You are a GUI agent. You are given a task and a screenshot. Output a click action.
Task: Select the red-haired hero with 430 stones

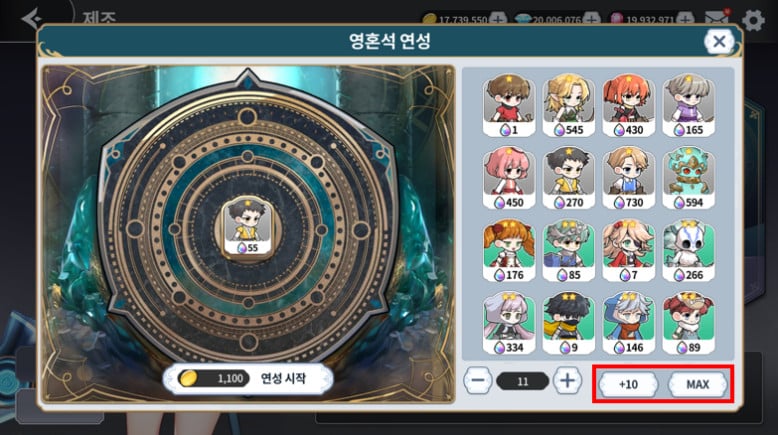(628, 105)
